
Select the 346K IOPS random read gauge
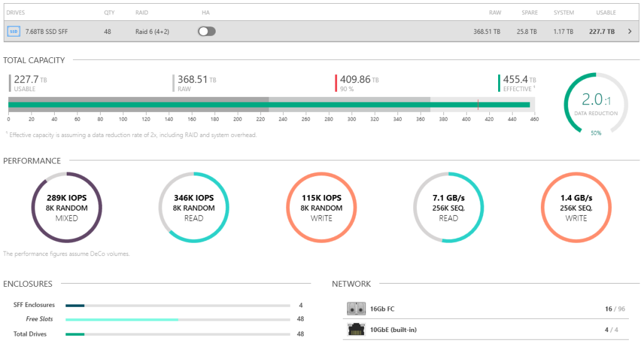194,208
